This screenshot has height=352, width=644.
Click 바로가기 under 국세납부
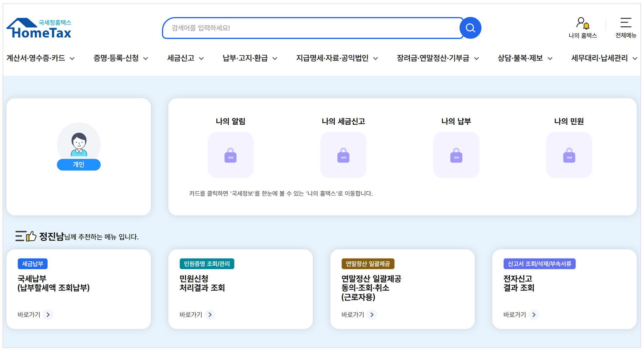pyautogui.click(x=33, y=314)
